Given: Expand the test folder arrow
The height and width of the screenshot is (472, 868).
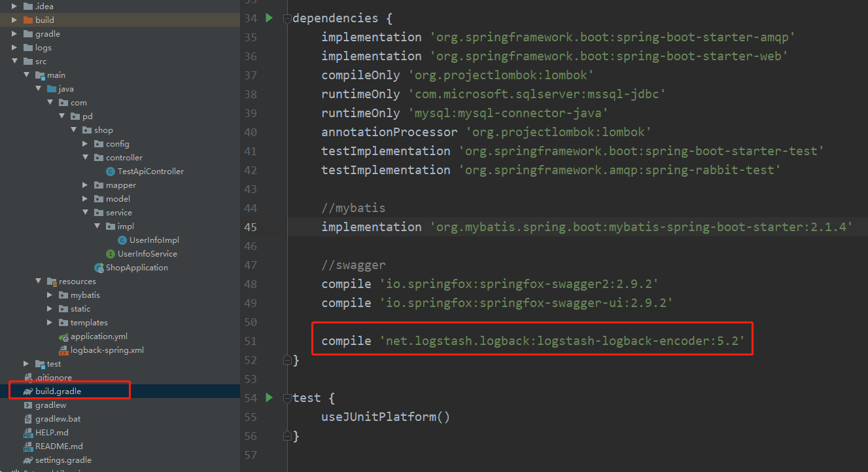Looking at the screenshot, I should 26,363.
